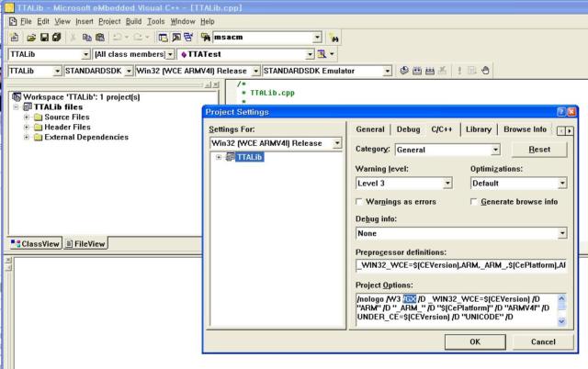Screen dimensions: 588x369
Task: Open the Warning level dropdown
Action: (x=447, y=184)
